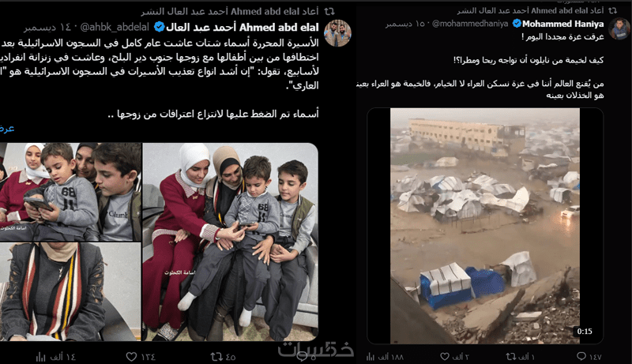Open view count showing ١٨٨ ألف views
The height and width of the screenshot is (364, 632).
coord(371,356)
